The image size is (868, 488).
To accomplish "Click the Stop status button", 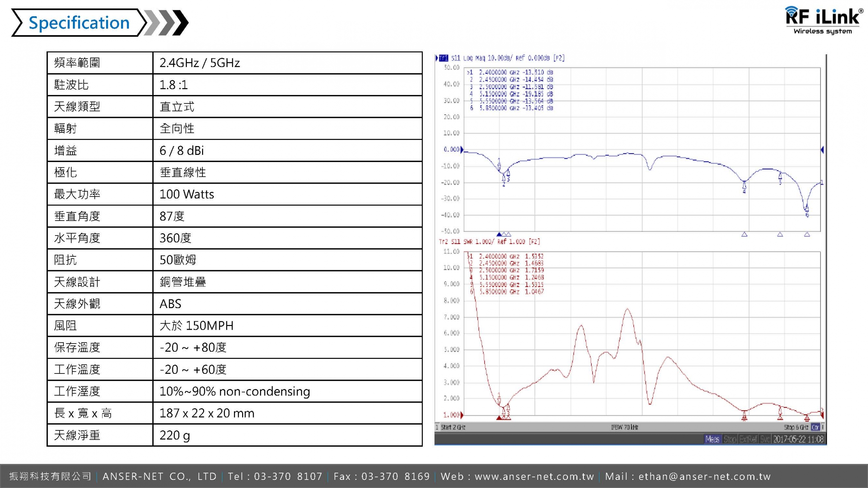I will 730,439.
